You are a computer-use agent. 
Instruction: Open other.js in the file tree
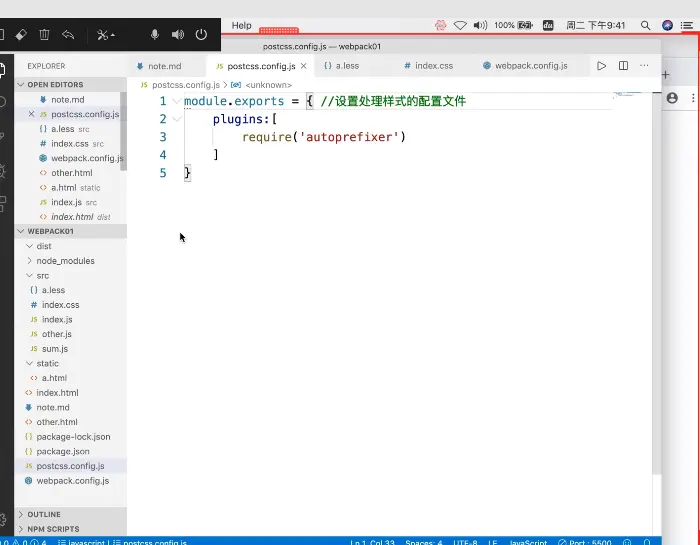coord(71,334)
